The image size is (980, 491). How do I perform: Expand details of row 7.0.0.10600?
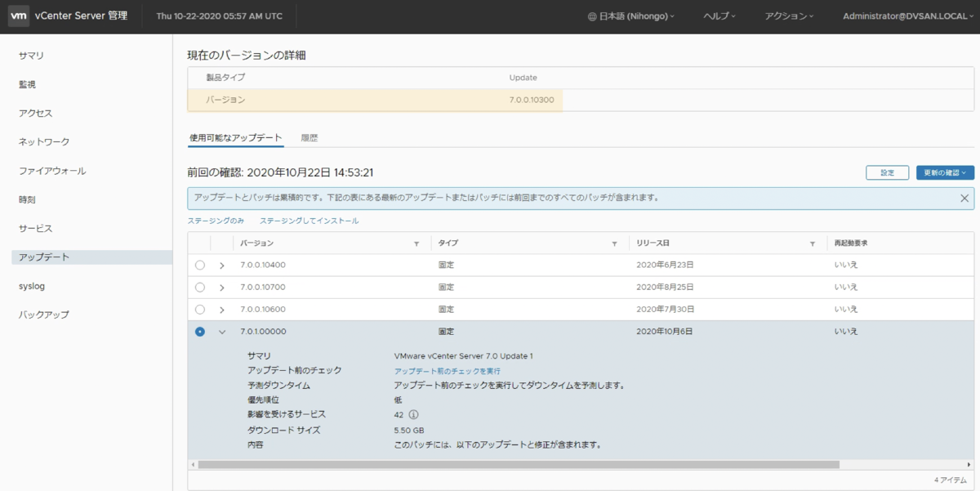[x=222, y=310]
